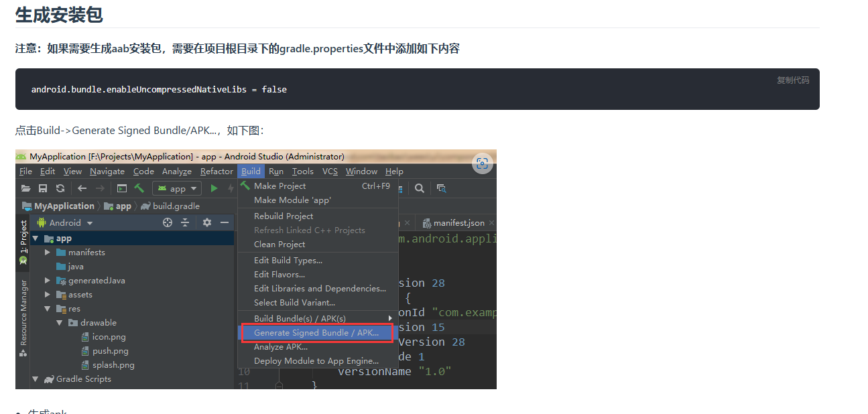This screenshot has width=868, height=414.
Task: Open the app run configuration dropdown
Action: [x=176, y=188]
